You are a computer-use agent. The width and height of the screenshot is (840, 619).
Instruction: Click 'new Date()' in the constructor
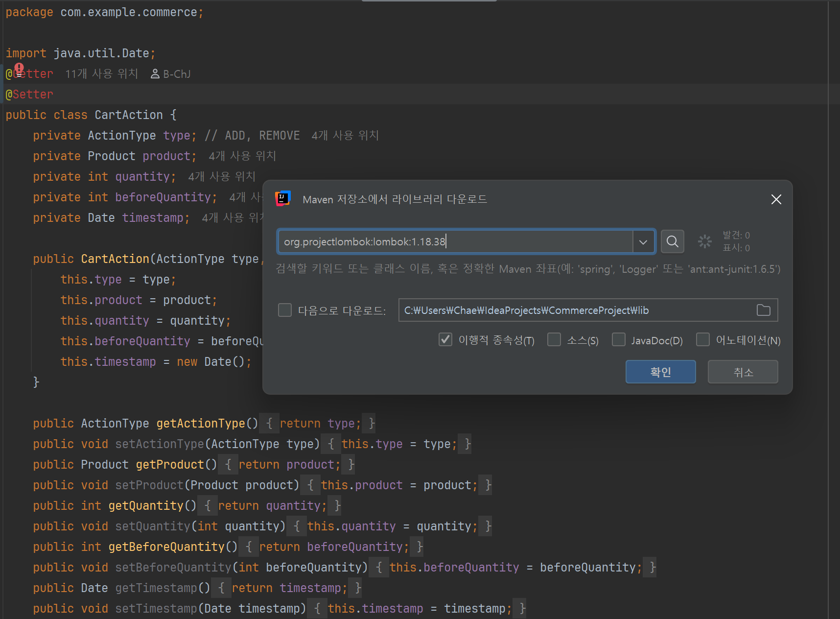click(210, 362)
